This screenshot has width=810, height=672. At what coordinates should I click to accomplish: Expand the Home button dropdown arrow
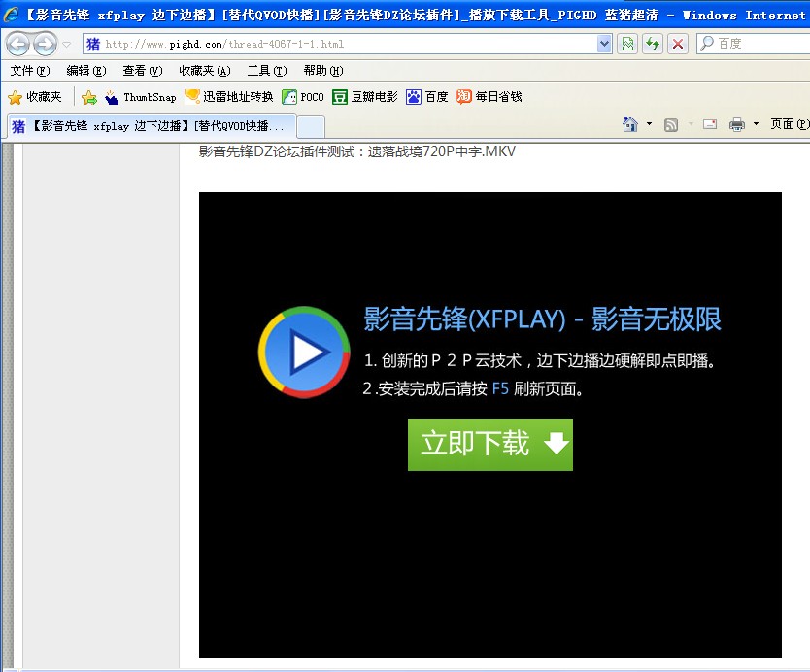tap(649, 124)
